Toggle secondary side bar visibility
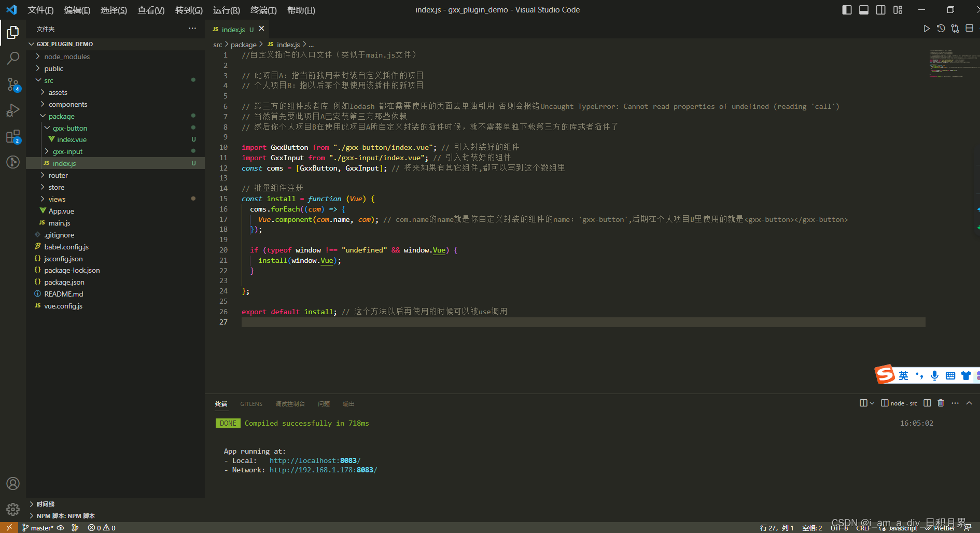The height and width of the screenshot is (533, 980). (x=880, y=10)
